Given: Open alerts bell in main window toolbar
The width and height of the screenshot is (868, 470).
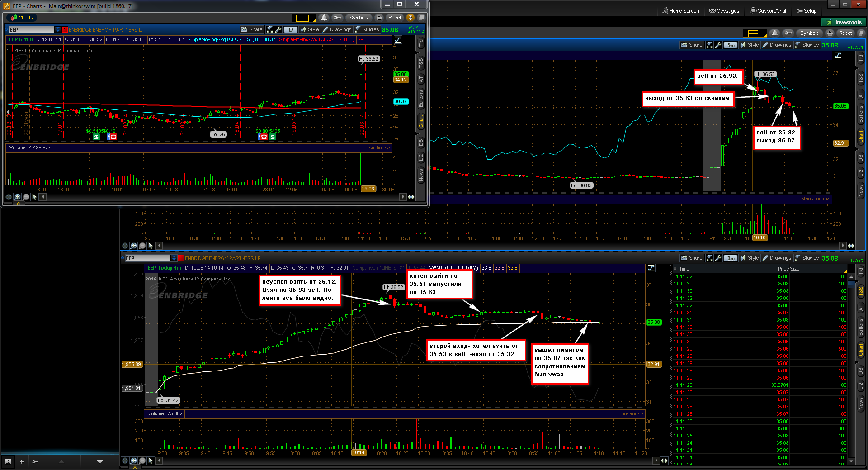Looking at the screenshot, I should point(775,33).
